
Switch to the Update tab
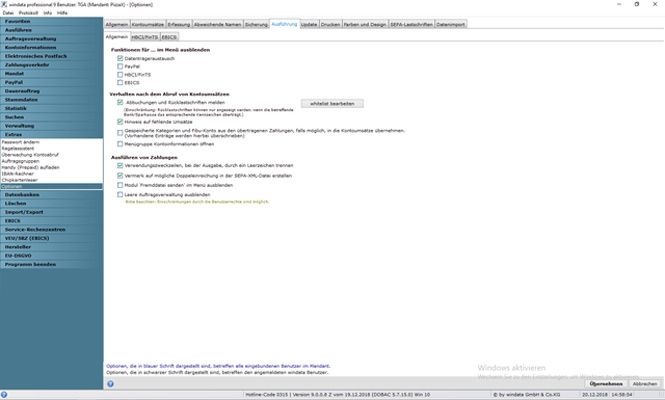click(x=309, y=25)
